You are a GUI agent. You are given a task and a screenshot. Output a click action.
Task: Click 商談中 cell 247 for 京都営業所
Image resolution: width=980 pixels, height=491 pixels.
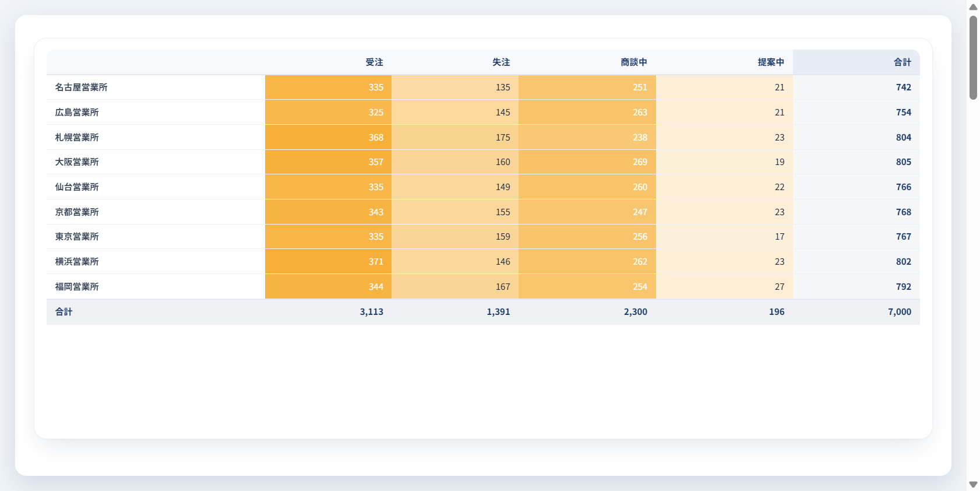587,212
